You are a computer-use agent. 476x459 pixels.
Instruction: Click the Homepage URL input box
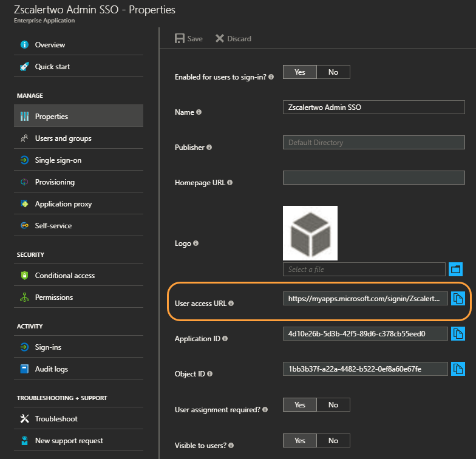tap(373, 178)
